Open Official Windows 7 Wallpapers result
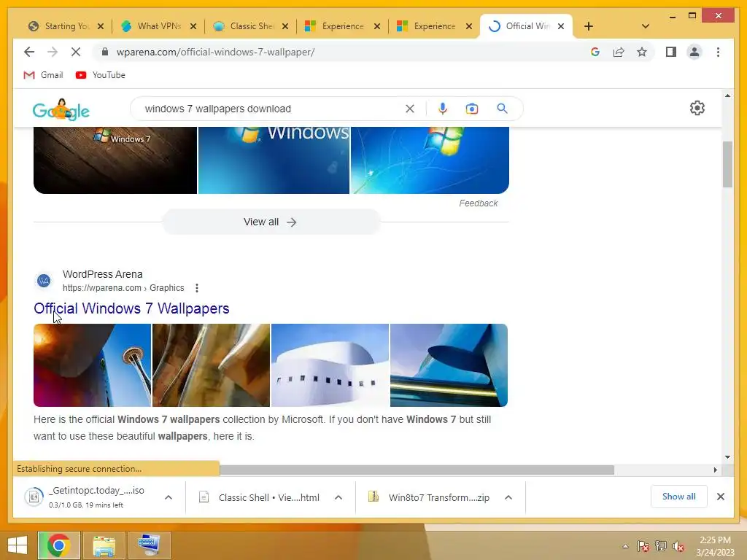The height and width of the screenshot is (560, 747). coord(131,308)
